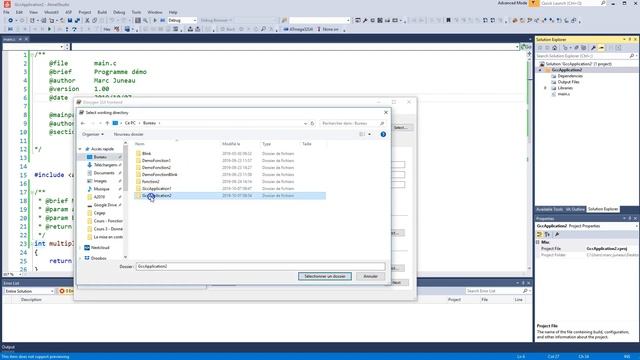640x360 pixels.
Task: Open the Edit menu
Action: 19,12
